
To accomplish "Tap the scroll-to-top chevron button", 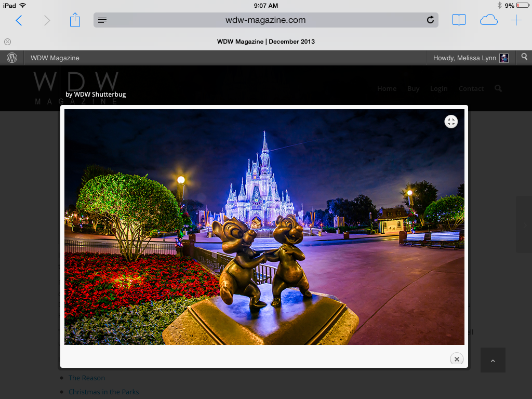I will click(493, 361).
